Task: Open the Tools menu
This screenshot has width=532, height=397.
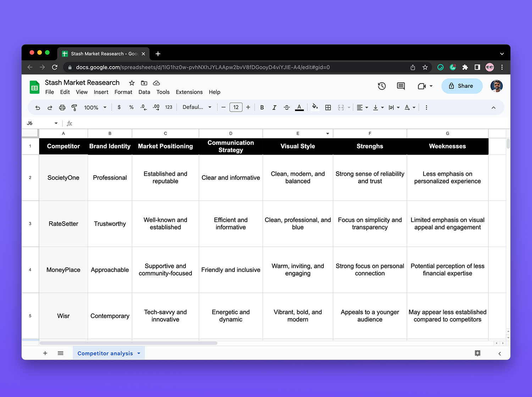Action: [x=163, y=92]
